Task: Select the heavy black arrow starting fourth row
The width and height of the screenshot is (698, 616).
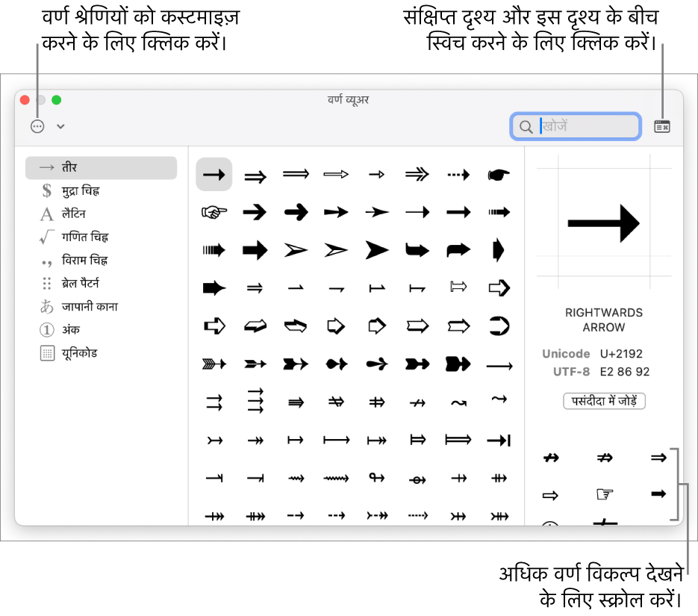Action: click(214, 288)
